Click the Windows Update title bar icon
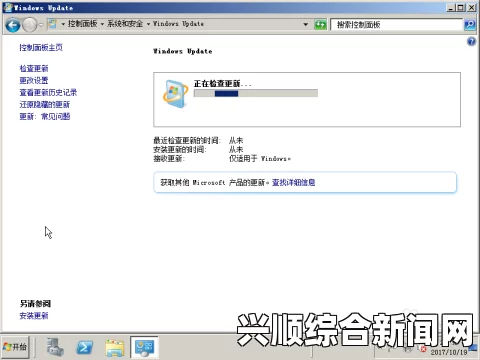The width and height of the screenshot is (480, 360). pos(8,7)
